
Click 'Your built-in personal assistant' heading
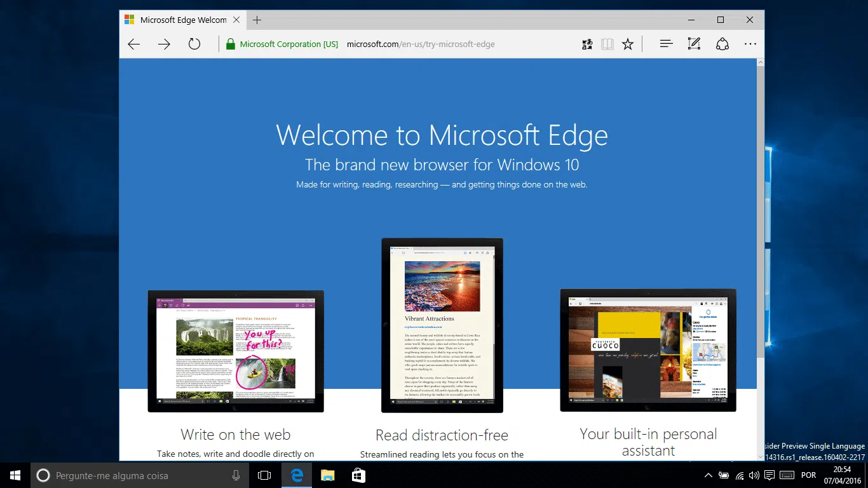coord(648,442)
